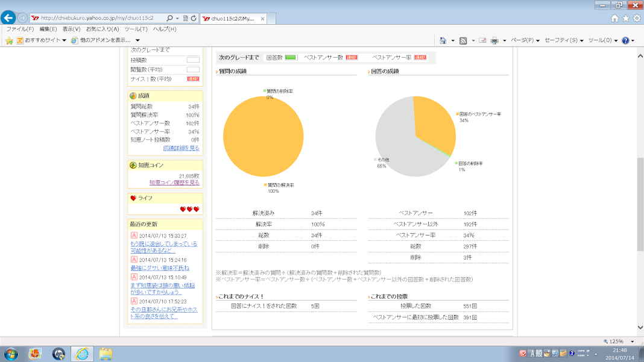The height and width of the screenshot is (362, 644).
Task: Click the page scrollbar up arrow
Action: (x=640, y=55)
